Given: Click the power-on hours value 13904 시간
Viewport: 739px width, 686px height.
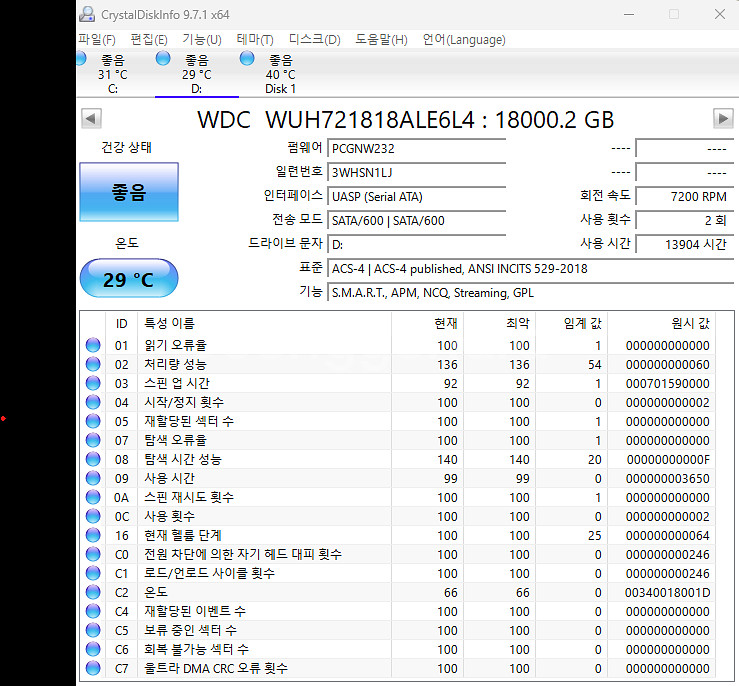Looking at the screenshot, I should tap(684, 245).
